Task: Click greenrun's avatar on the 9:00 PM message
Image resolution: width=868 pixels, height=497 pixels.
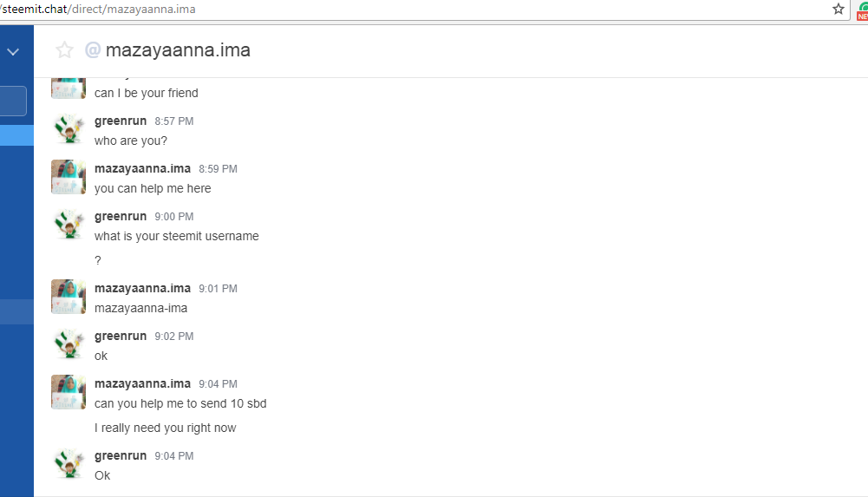Action: (69, 225)
